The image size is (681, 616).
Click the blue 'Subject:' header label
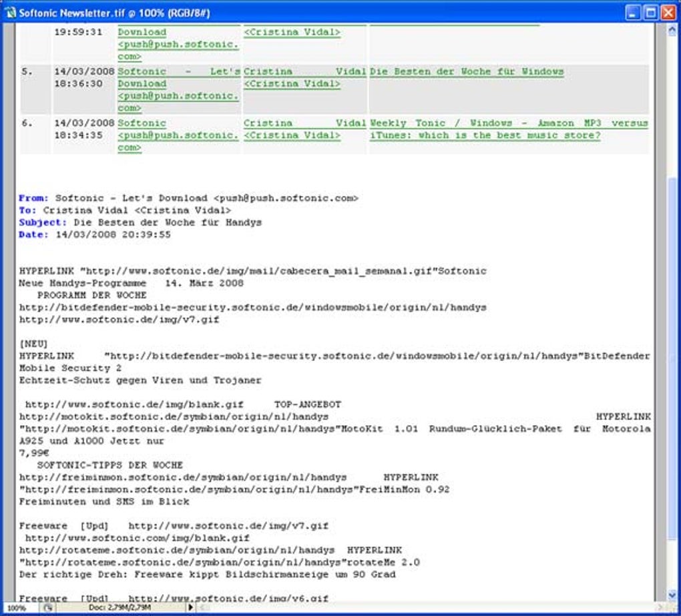point(43,223)
